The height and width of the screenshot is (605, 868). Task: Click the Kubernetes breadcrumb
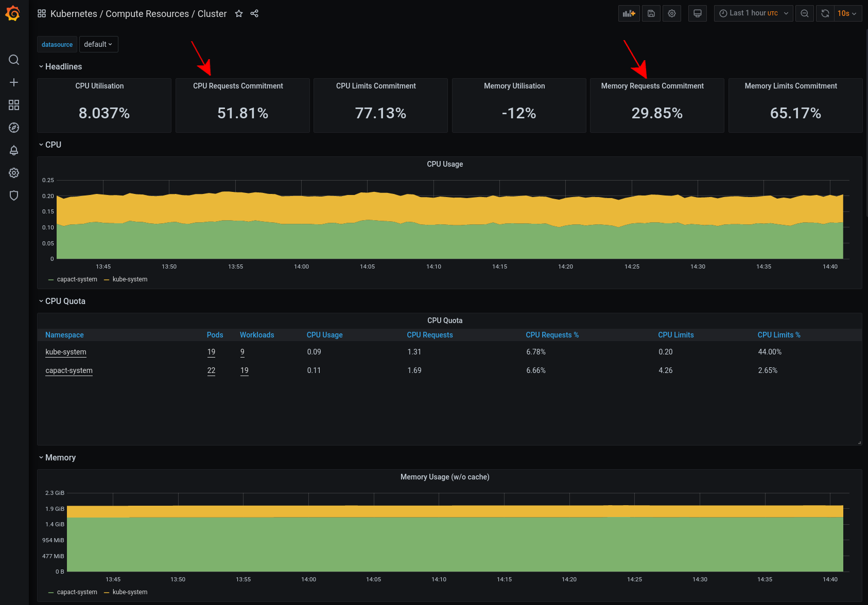click(74, 14)
